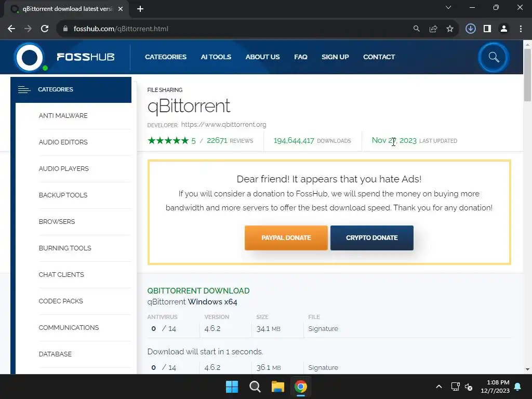This screenshot has width=532, height=399.
Task: Select COMMUNICATIONS category
Action: coord(69,327)
